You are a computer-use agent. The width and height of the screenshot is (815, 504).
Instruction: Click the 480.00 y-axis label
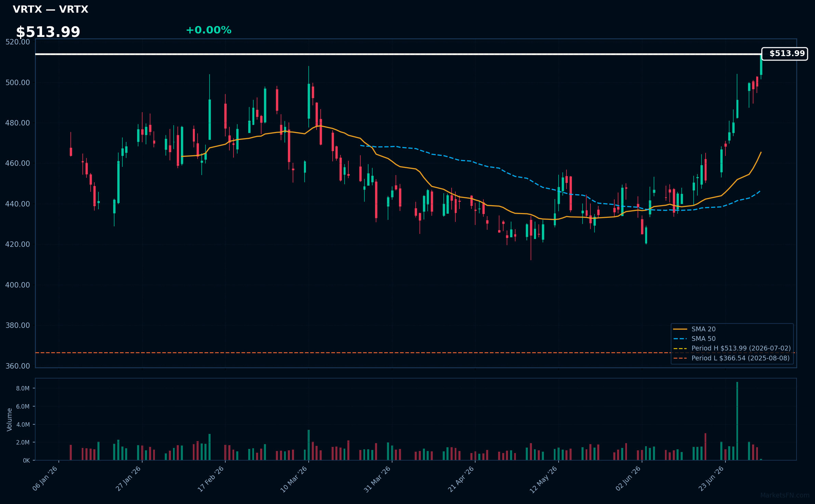click(18, 123)
